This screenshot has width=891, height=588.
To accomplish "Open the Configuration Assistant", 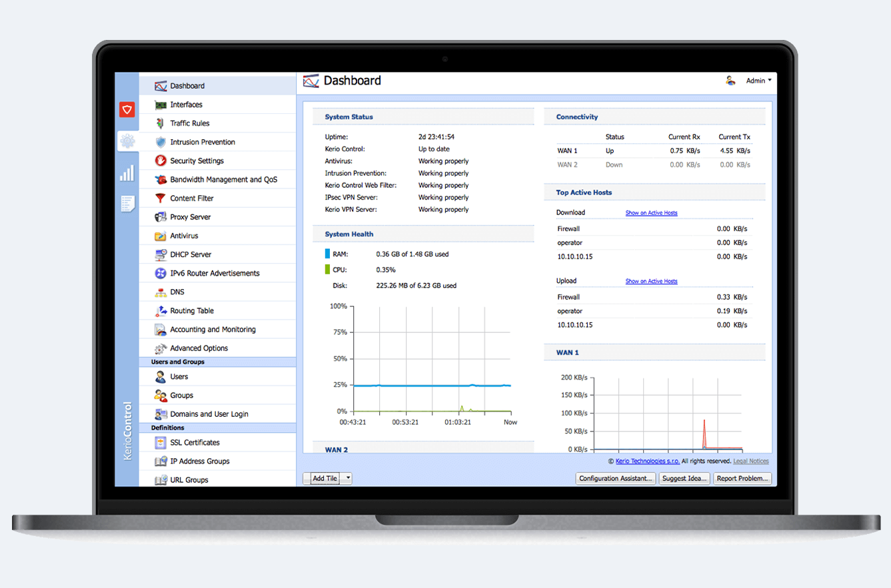I will tap(616, 478).
